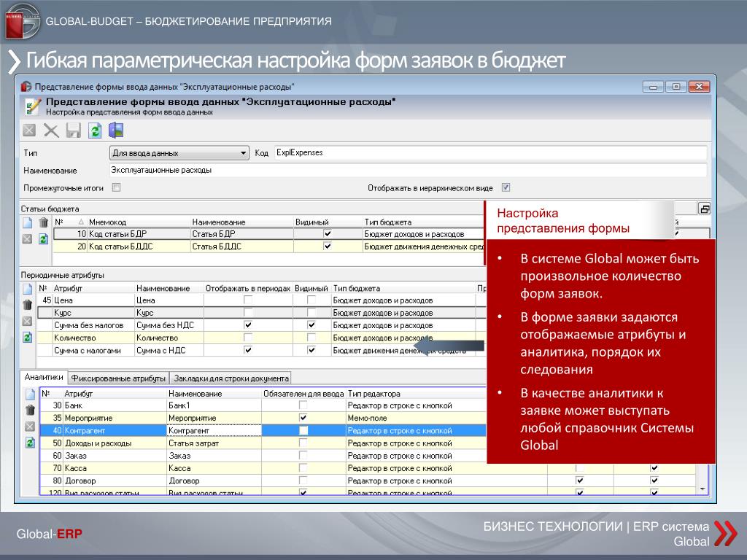This screenshot has width=747, height=560.
Task: Select the Контрагент attribute row
Action: coord(263,430)
